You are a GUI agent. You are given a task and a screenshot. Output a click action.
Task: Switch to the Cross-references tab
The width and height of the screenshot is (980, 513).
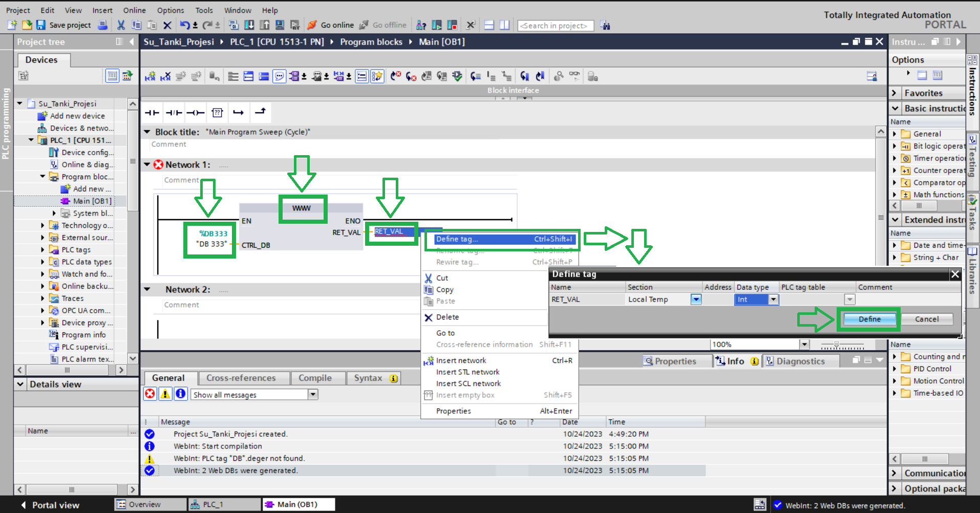click(x=241, y=378)
